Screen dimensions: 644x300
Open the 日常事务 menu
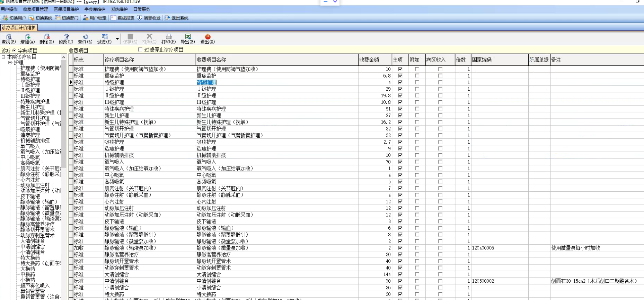[142, 9]
